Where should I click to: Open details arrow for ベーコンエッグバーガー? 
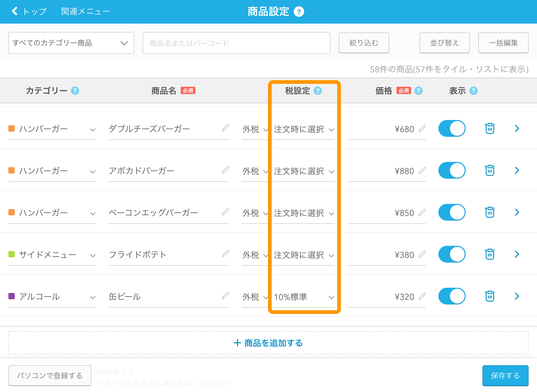517,212
